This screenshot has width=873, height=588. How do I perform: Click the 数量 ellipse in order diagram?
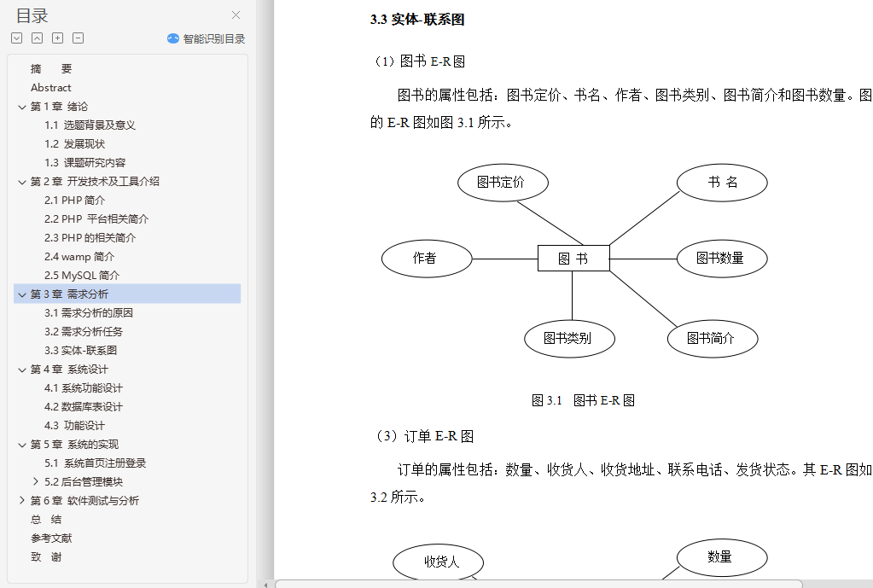pos(722,557)
